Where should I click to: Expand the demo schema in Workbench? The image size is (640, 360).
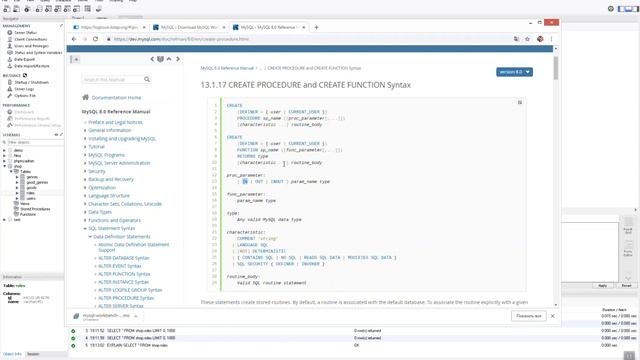pos(4,150)
